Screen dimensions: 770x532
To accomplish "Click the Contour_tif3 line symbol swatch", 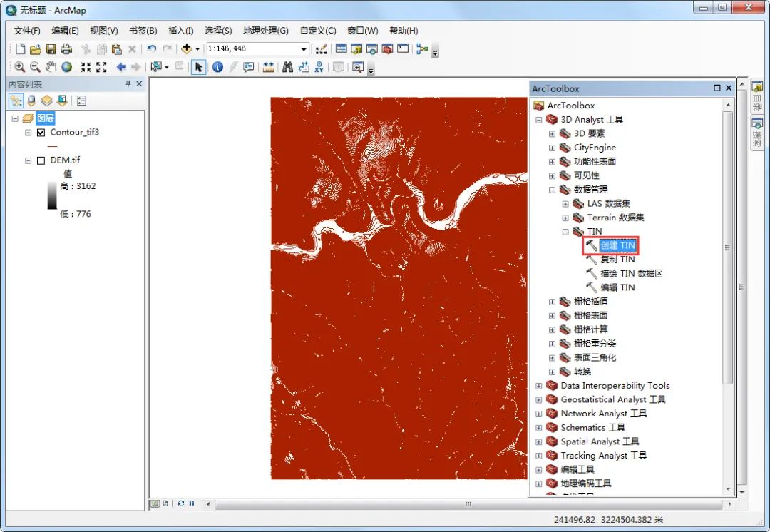I will tap(53, 146).
